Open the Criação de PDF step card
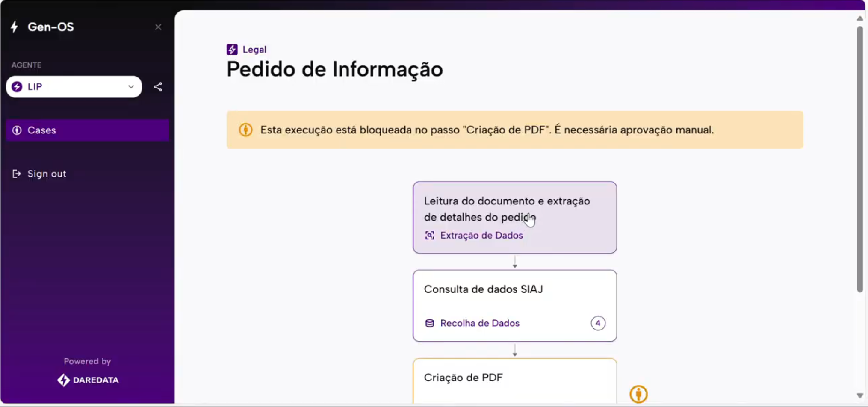The width and height of the screenshot is (868, 407). 515,380
